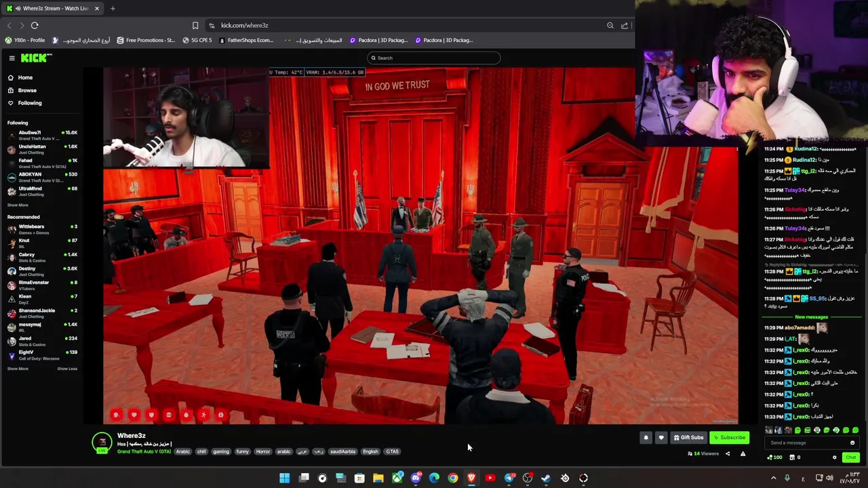868x488 pixels.
Task: Open the Windows Start menu
Action: pyautogui.click(x=285, y=478)
